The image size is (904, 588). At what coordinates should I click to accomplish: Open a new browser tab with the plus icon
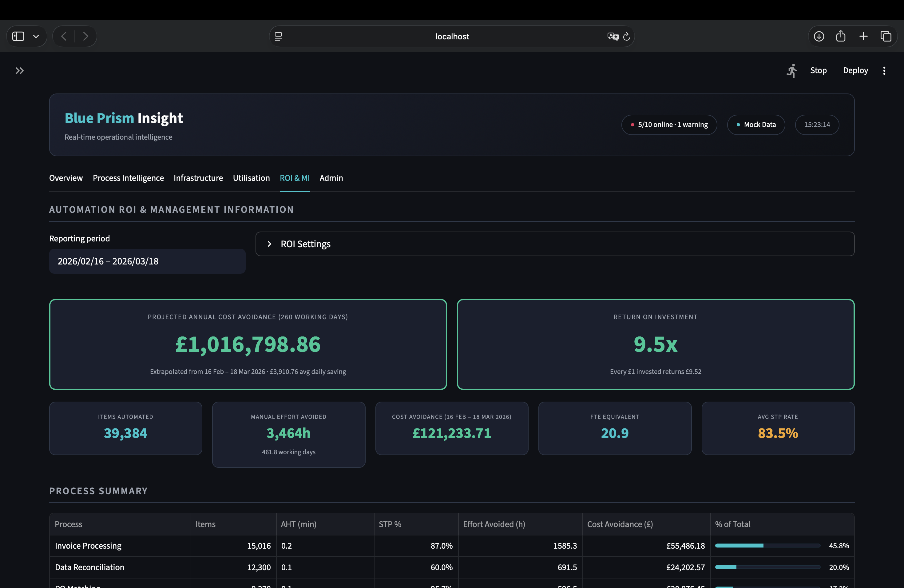pos(863,36)
